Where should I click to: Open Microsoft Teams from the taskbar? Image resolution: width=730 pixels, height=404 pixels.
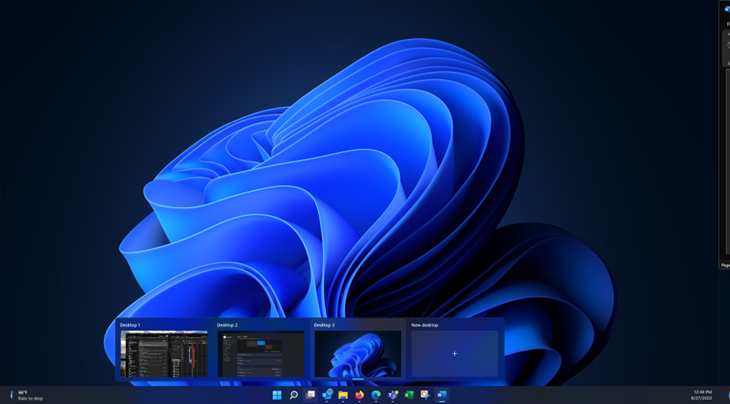tap(393, 395)
